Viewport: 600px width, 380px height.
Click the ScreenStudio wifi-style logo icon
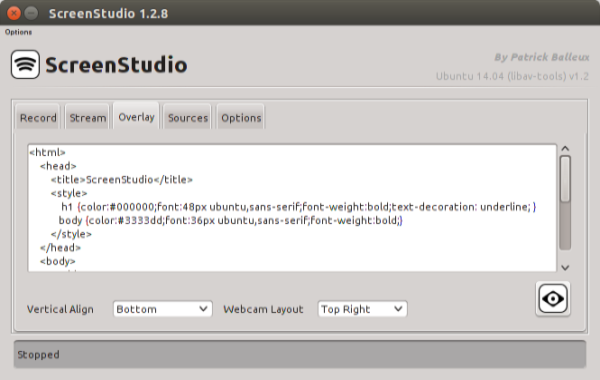point(25,64)
